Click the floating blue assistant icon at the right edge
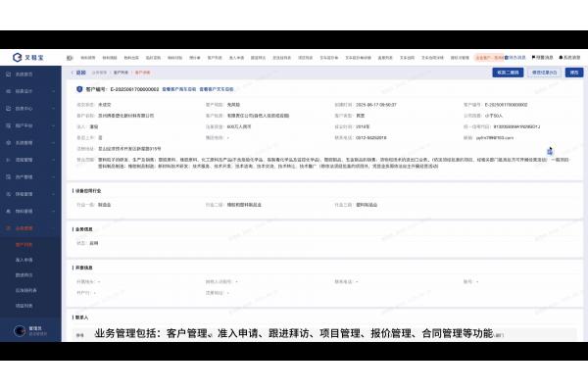 (550, 151)
